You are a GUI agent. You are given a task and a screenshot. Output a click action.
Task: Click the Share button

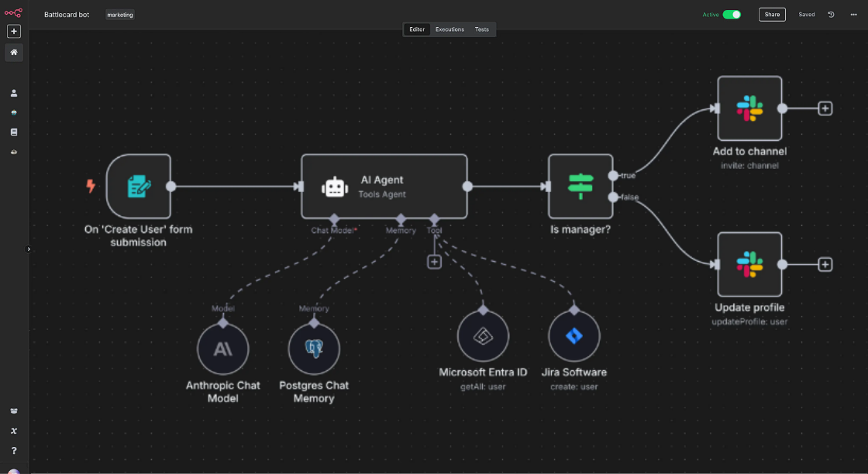[772, 15]
